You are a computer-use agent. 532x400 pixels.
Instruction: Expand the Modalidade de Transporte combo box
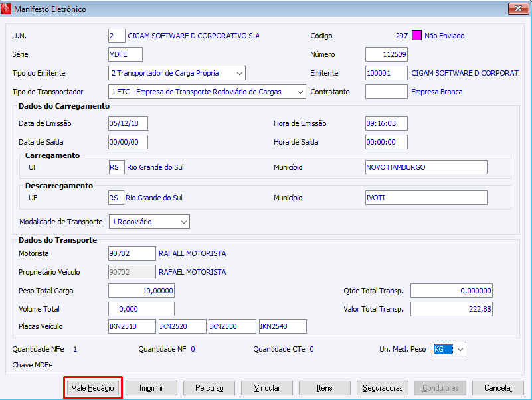(x=149, y=222)
